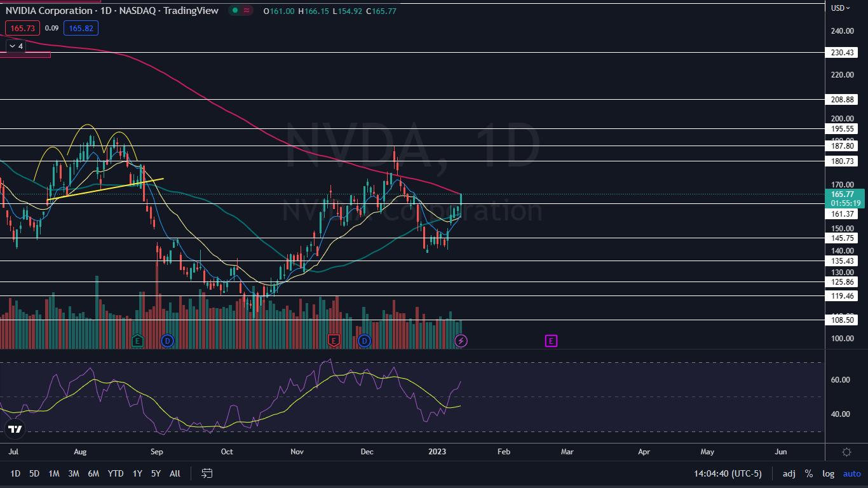Click the red earnings 'E' marker in November

[334, 341]
